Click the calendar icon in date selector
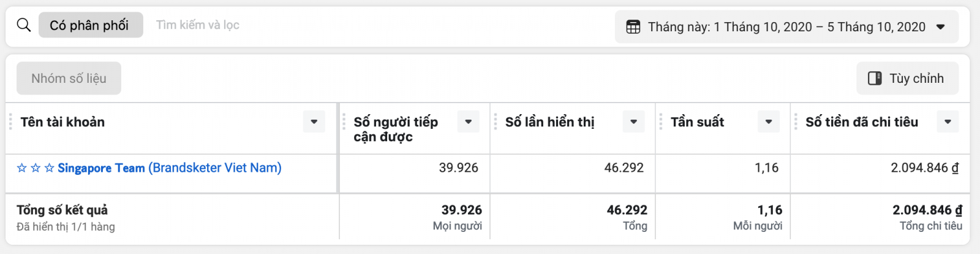The image size is (980, 254). [633, 27]
